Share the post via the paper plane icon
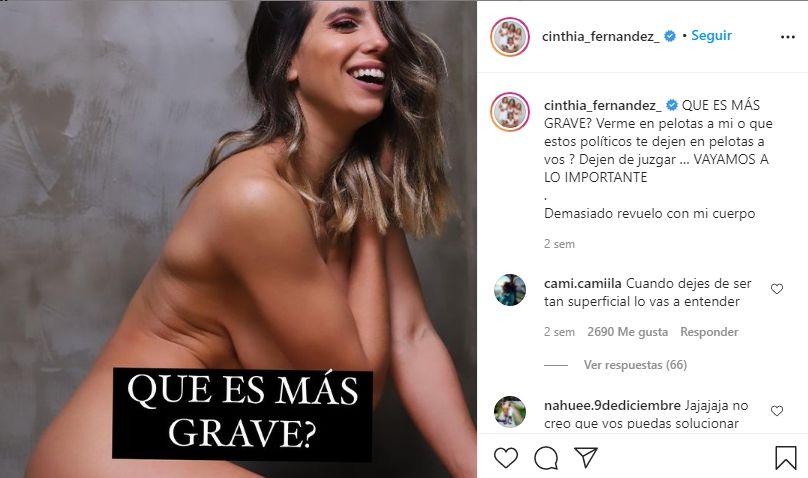The image size is (808, 478). [586, 457]
